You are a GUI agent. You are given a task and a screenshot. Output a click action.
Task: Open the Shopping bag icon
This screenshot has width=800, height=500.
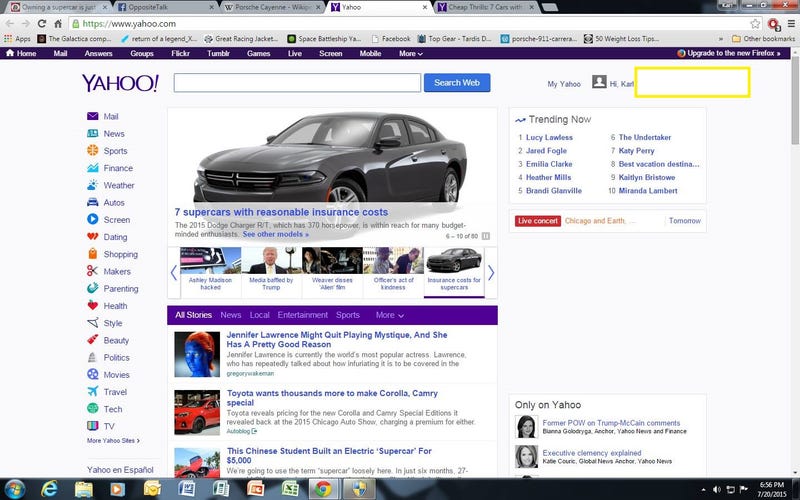[x=92, y=254]
